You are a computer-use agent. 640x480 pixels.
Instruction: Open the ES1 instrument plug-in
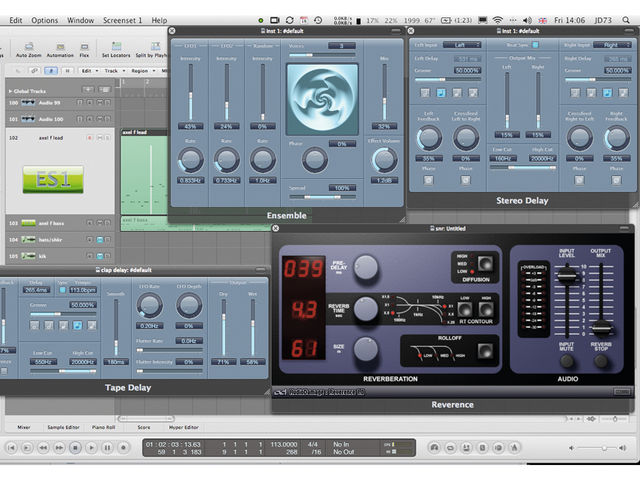(x=53, y=179)
